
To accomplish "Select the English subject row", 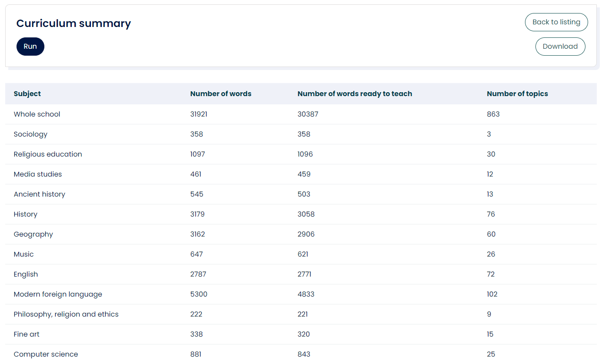I will [26, 274].
